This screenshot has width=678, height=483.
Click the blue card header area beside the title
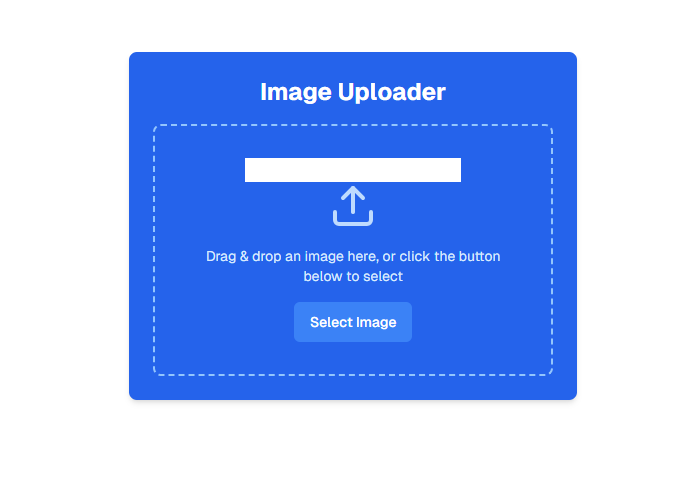[195, 91]
